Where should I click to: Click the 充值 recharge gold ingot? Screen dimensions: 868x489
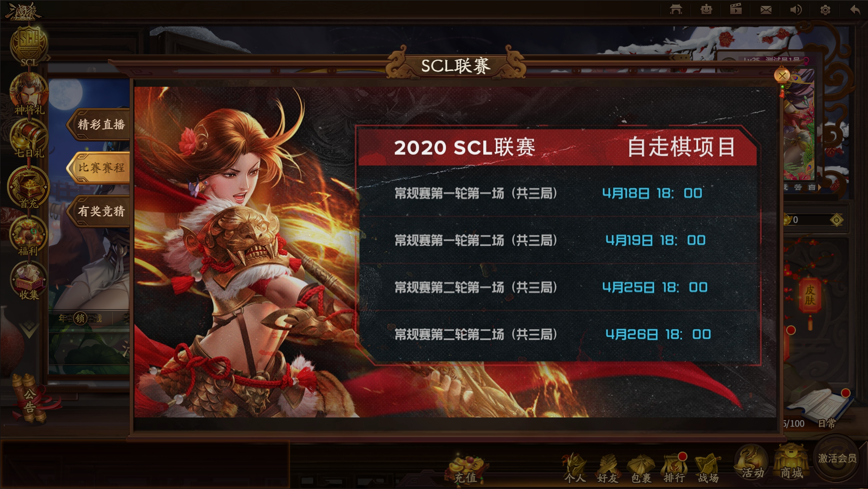coord(466,469)
